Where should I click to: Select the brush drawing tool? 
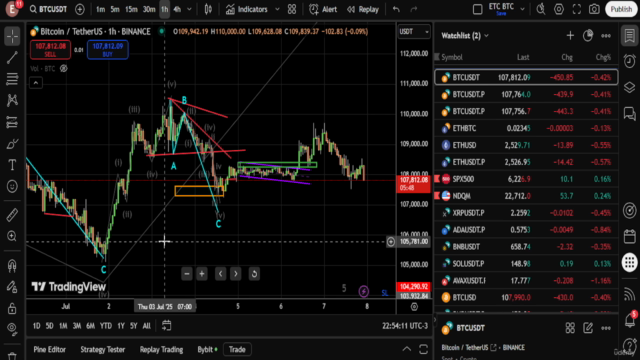[12, 143]
